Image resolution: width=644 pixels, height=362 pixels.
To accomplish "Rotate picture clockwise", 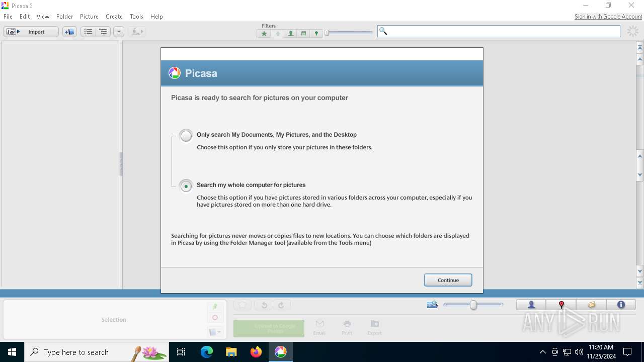I will pyautogui.click(x=281, y=305).
